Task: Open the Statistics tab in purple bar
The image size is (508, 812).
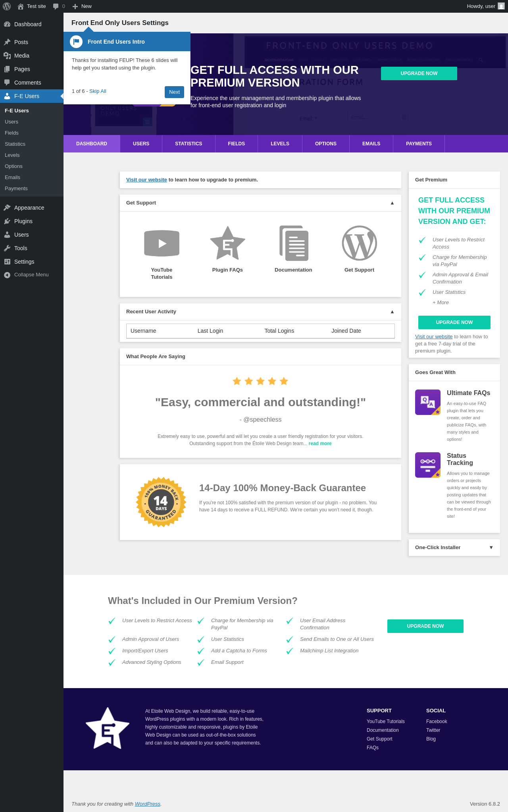Action: pos(189,144)
